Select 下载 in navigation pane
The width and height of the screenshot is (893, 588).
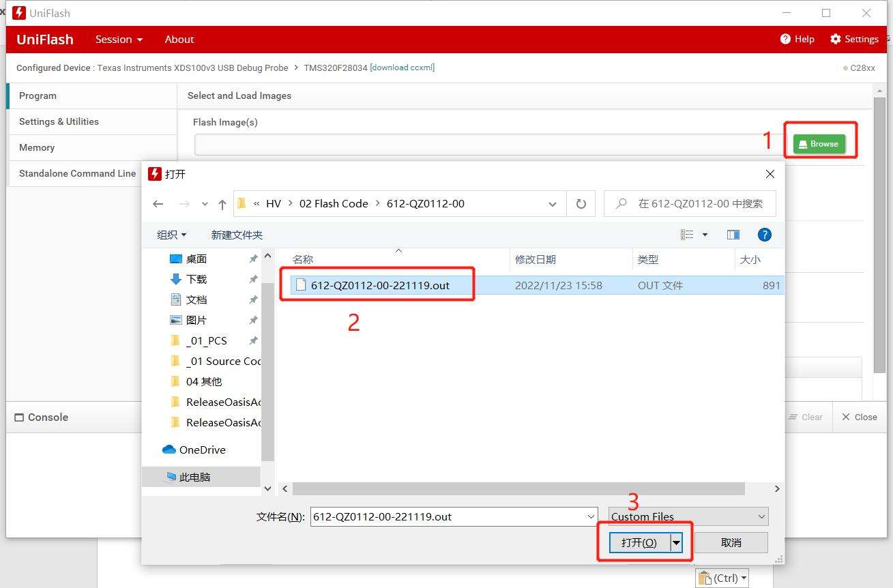pyautogui.click(x=196, y=279)
